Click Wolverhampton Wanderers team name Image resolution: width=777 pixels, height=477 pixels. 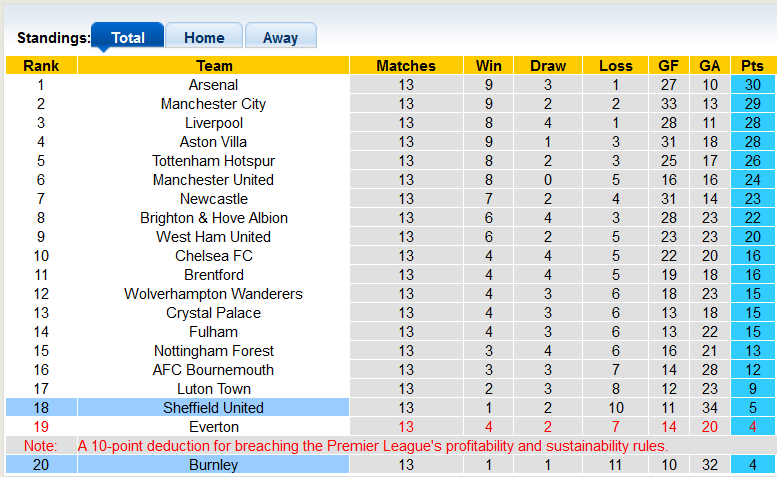click(x=213, y=294)
